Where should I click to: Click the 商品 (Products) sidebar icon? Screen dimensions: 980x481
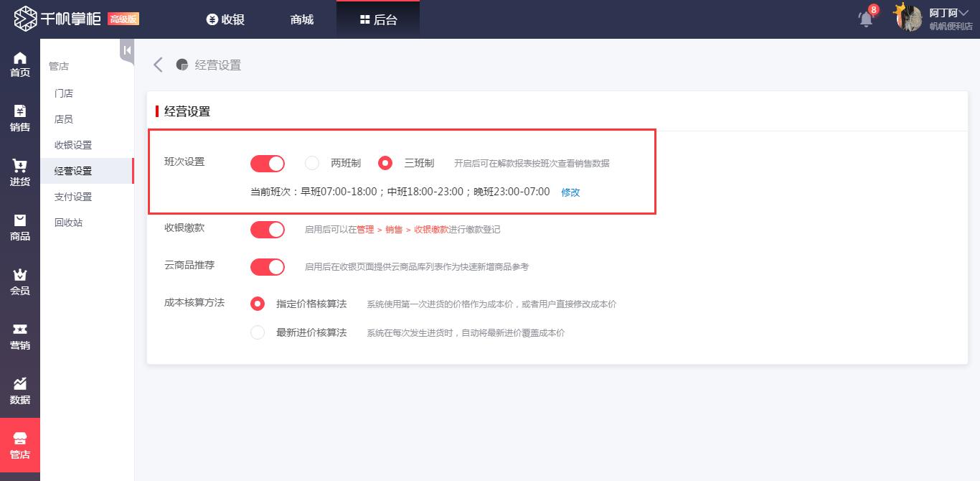point(19,226)
